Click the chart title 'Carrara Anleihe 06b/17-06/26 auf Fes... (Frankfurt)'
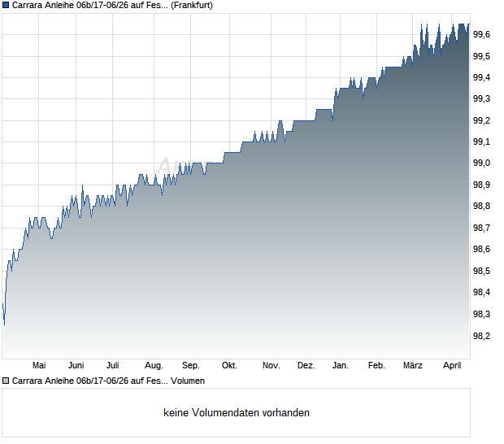Screen dimensions: 504x444 (112, 6)
